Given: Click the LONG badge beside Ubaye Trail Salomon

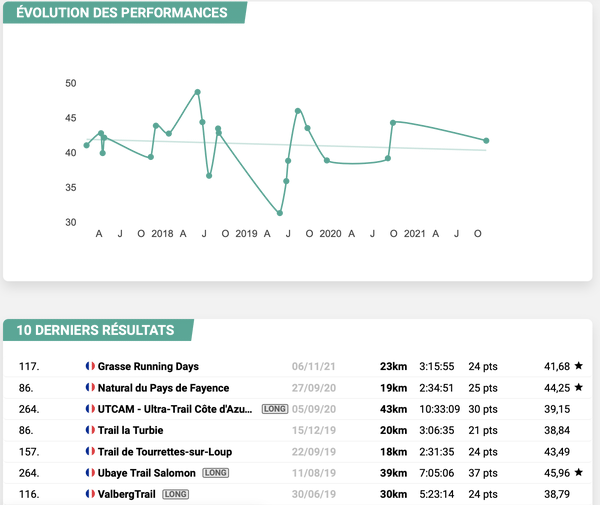Looking at the screenshot, I should click(215, 471).
